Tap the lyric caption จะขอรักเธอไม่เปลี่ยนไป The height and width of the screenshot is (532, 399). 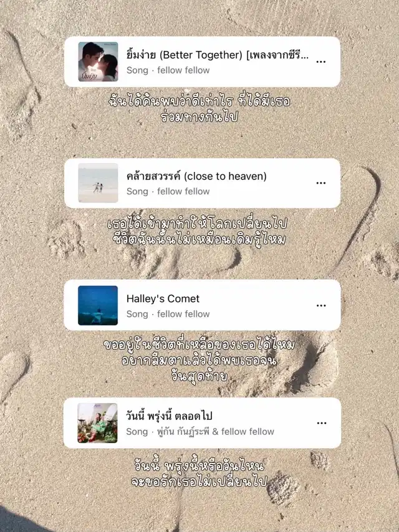pos(199,482)
